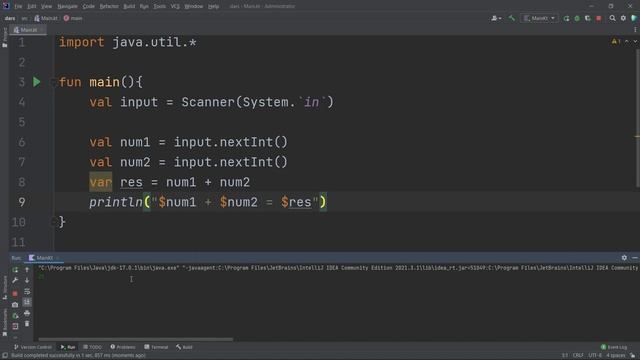Open the Window menu

click(193, 6)
